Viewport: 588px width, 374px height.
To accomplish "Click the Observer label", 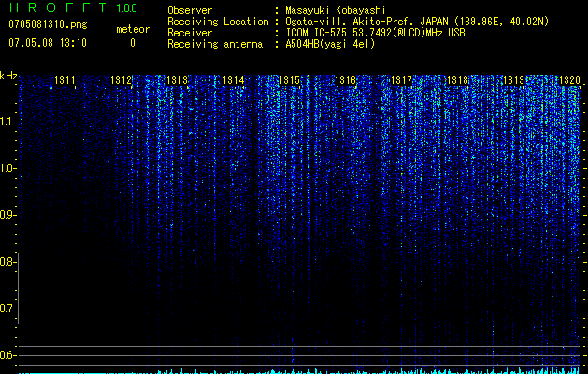I will (x=190, y=10).
